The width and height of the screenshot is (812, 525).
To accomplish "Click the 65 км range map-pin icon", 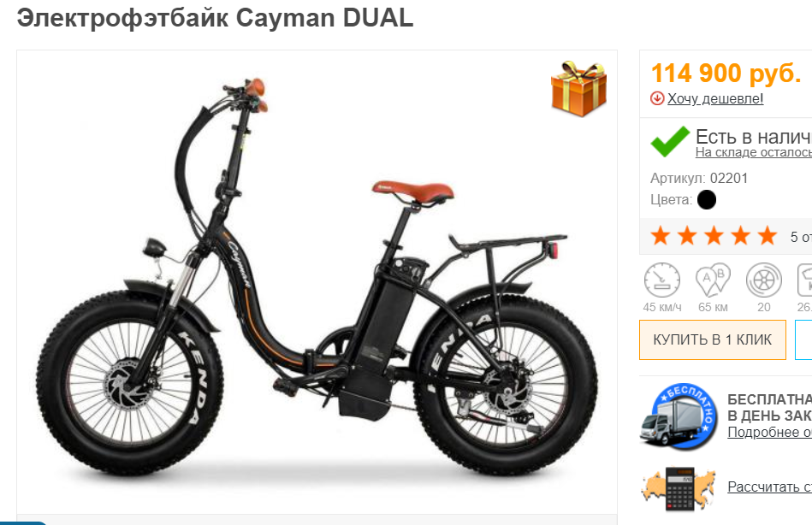I will (x=713, y=280).
